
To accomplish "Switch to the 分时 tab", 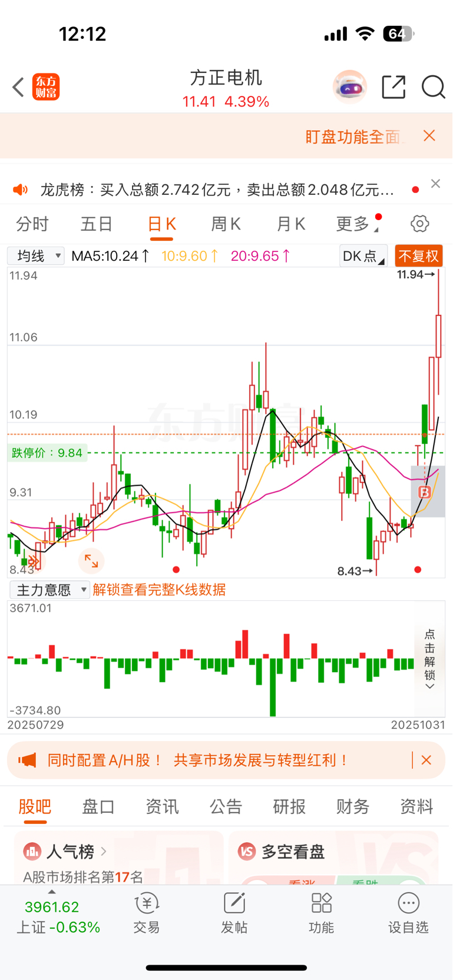I will pyautogui.click(x=32, y=224).
